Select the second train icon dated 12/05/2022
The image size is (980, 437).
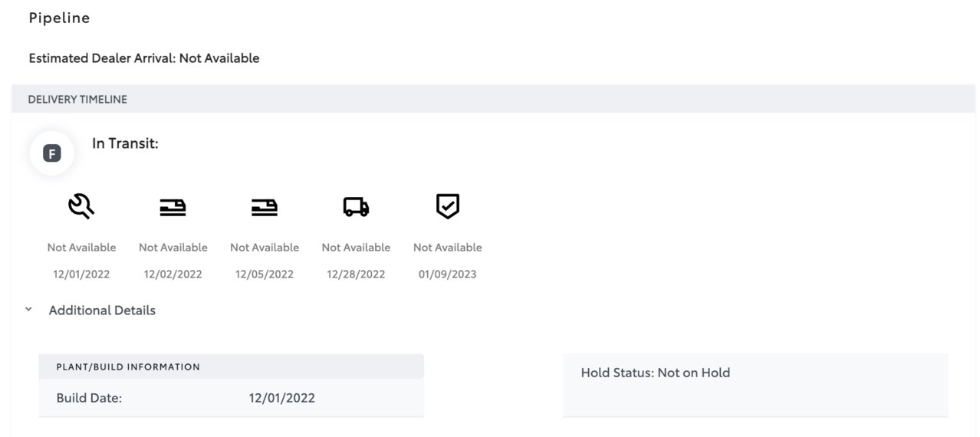[x=265, y=207]
